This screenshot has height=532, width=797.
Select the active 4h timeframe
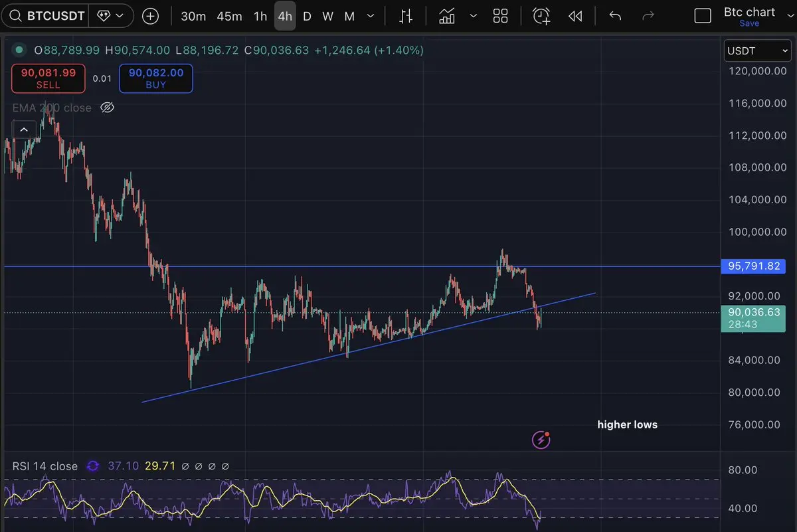[285, 16]
